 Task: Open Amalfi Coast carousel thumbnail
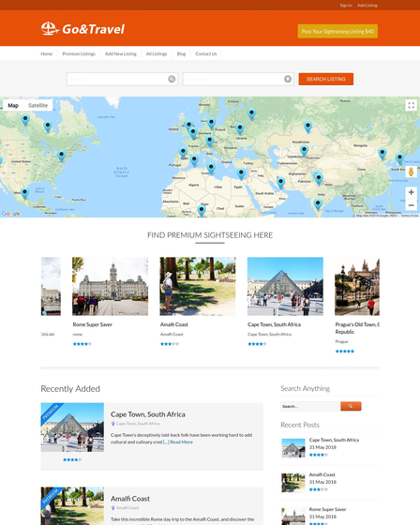(198, 286)
